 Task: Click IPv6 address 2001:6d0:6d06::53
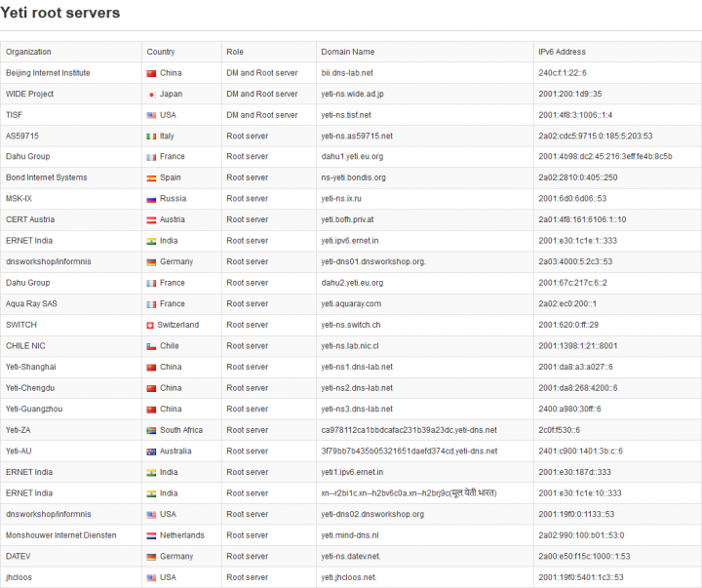pos(572,199)
